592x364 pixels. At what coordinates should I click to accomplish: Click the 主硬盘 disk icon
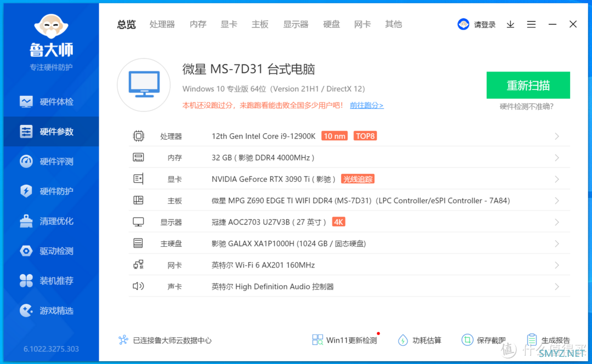(x=138, y=243)
